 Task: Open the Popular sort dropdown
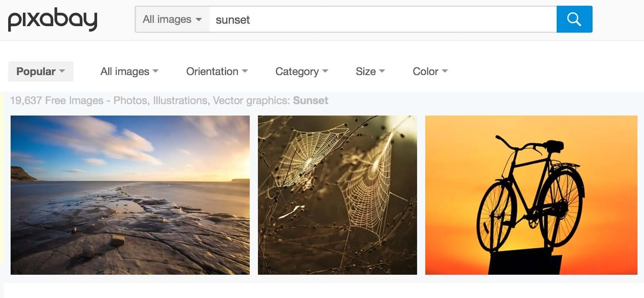tap(41, 71)
